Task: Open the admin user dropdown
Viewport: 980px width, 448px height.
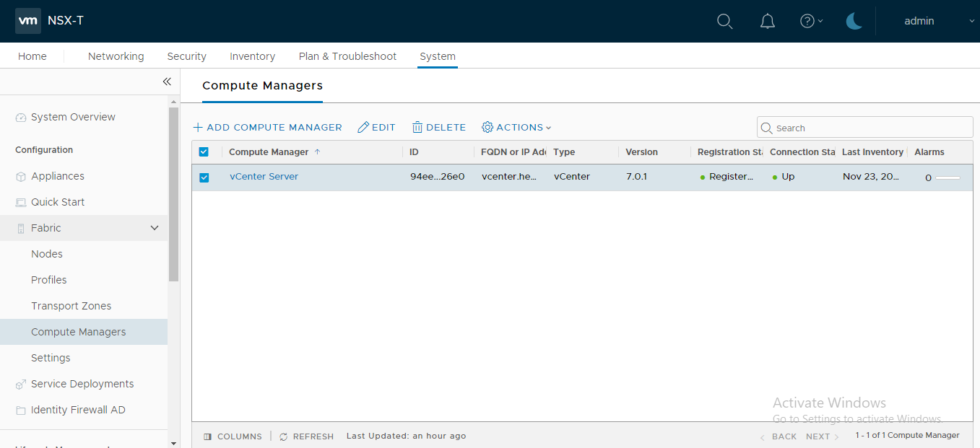Action: [x=939, y=21]
